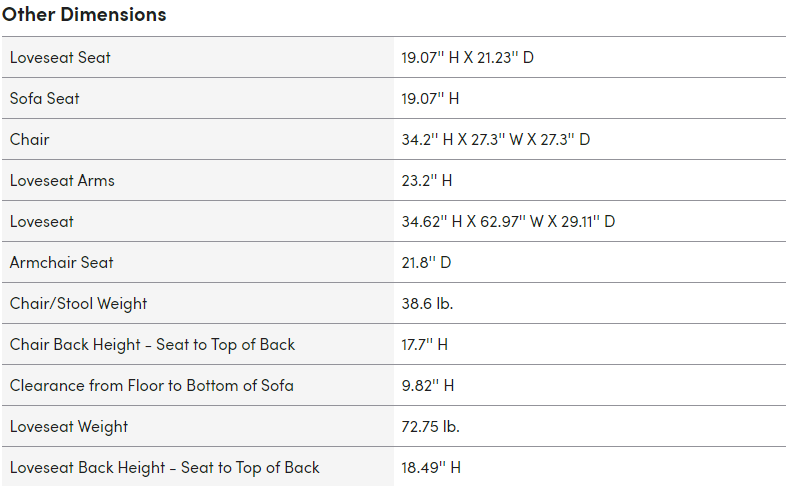Select the Armchair Seat label
Image resolution: width=788 pixels, height=486 pixels.
[x=61, y=262]
